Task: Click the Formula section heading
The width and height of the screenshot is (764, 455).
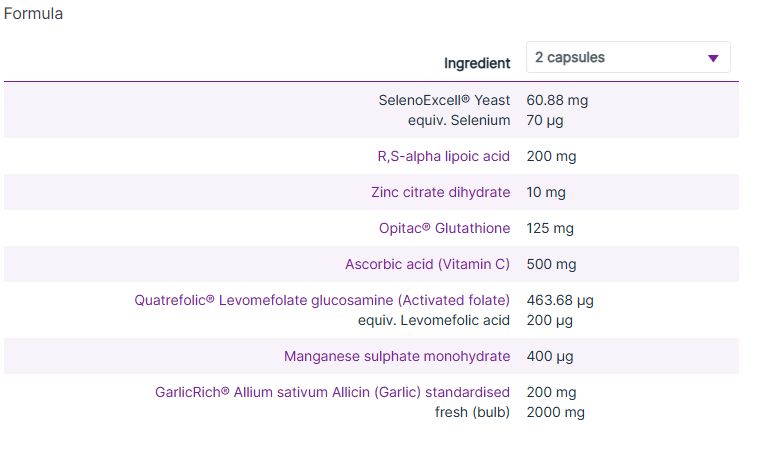Action: click(x=33, y=14)
